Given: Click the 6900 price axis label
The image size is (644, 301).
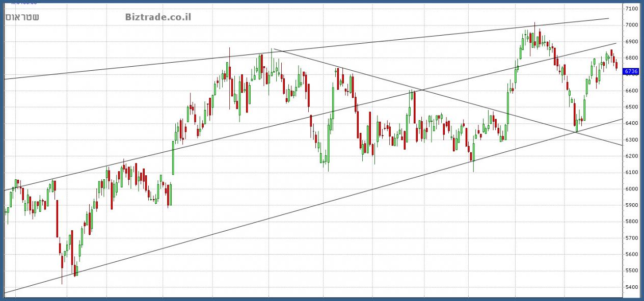Looking at the screenshot, I should [x=631, y=42].
